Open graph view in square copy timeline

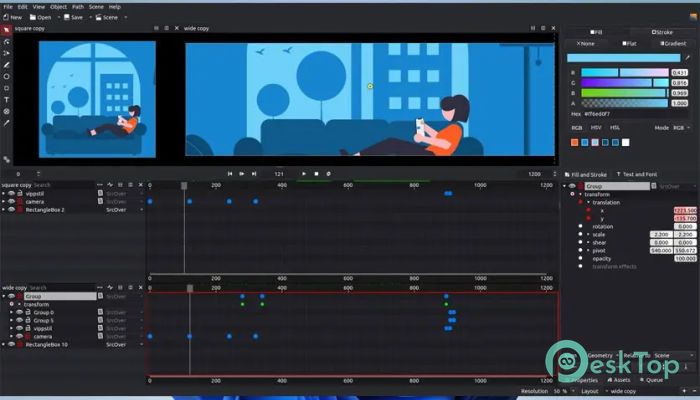(110, 185)
